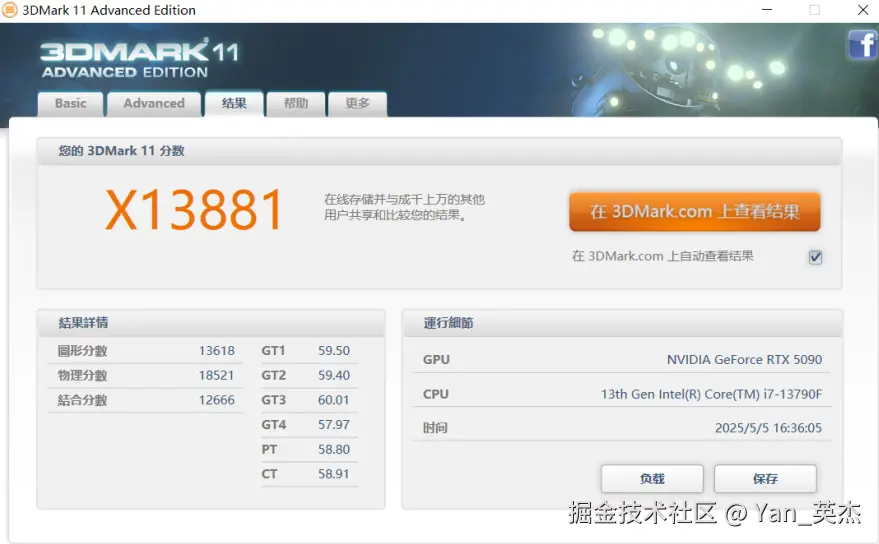Click the 運行細節 panel header
Image resolution: width=879 pixels, height=544 pixels.
point(622,322)
